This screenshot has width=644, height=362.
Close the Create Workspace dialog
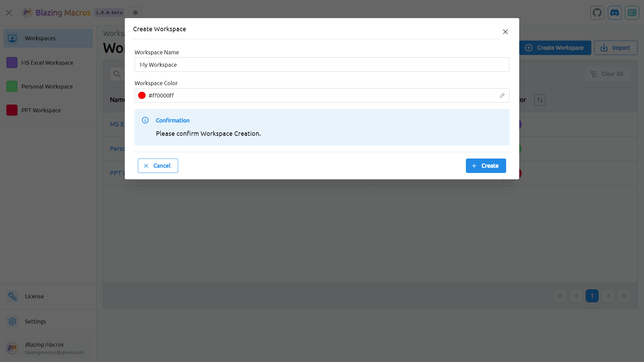[x=505, y=32]
